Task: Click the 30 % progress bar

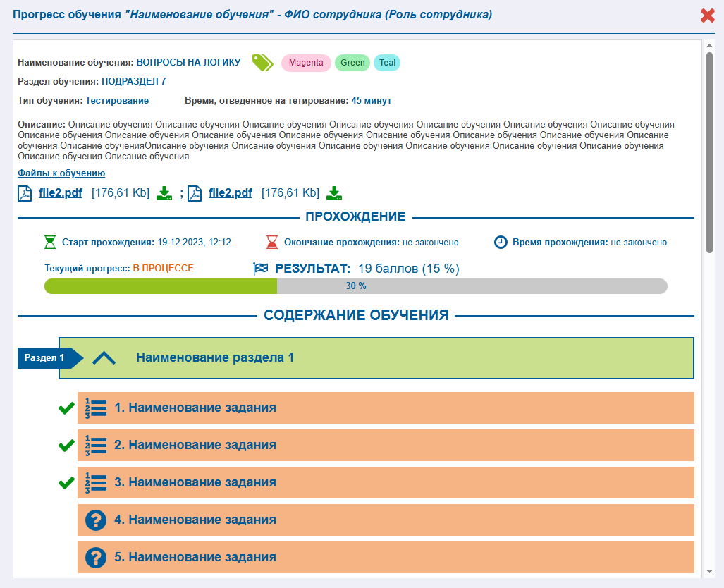Action: point(355,286)
